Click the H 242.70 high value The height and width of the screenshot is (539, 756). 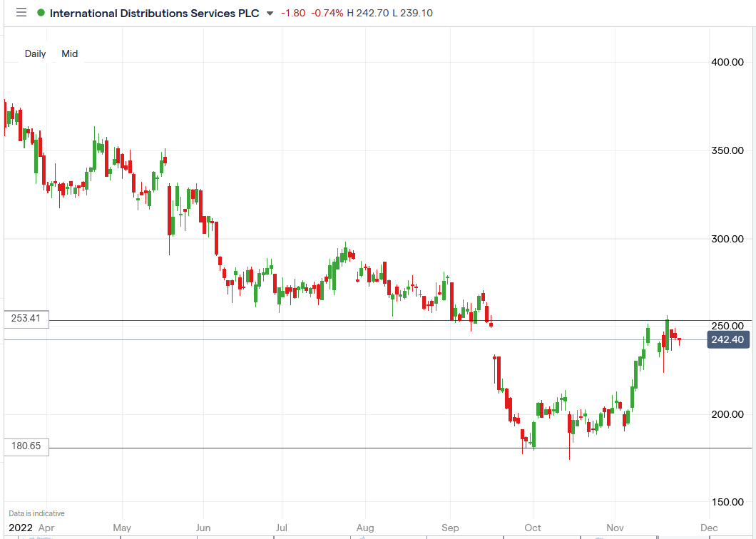(368, 13)
